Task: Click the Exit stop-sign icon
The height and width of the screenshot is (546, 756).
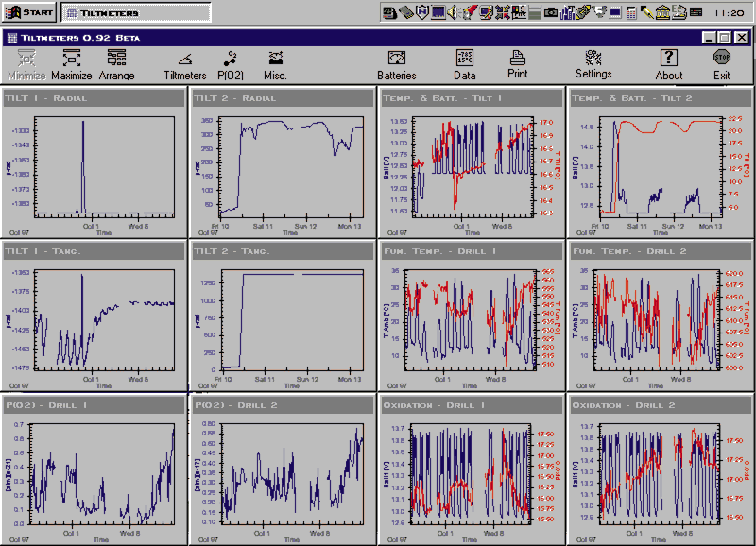Action: (722, 64)
